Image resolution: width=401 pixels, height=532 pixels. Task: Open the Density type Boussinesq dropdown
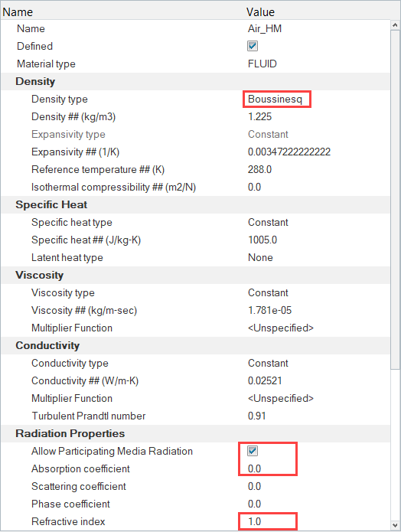(275, 99)
